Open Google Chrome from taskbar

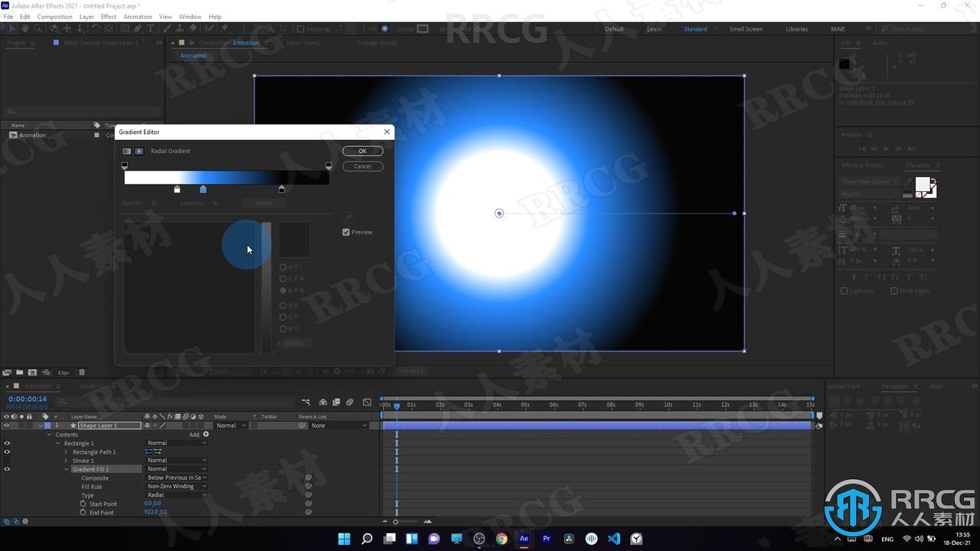pos(501,539)
